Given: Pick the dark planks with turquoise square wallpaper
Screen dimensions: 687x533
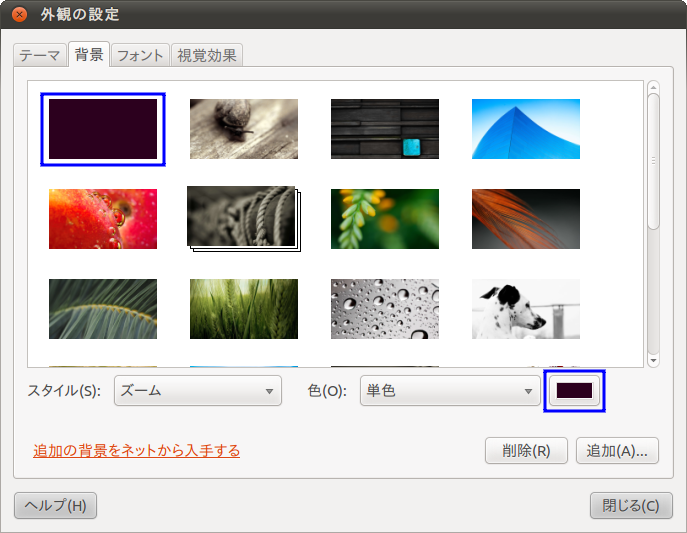Looking at the screenshot, I should pos(385,129).
